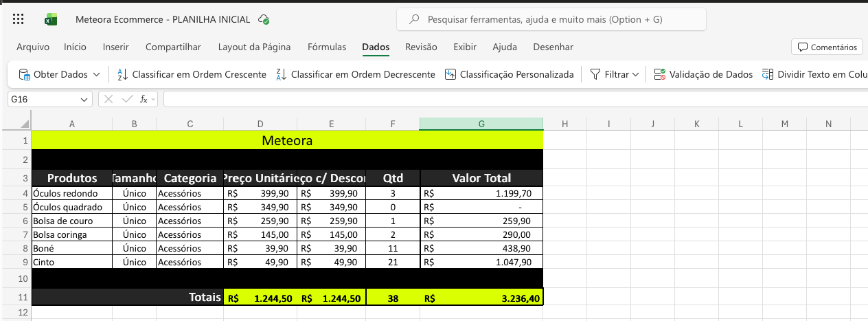
Task: Click the 1.199,70 Valor Total cell
Action: pyautogui.click(x=481, y=194)
